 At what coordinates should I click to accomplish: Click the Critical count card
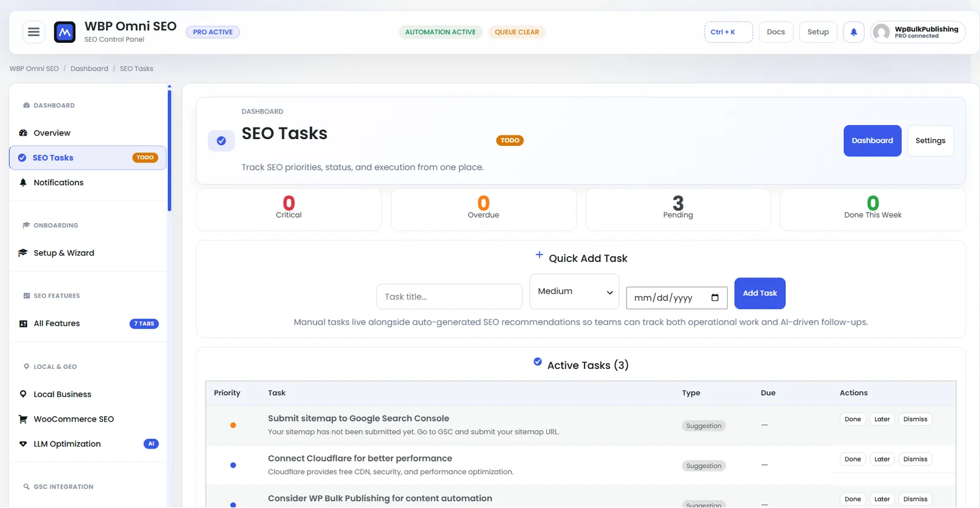(288, 209)
